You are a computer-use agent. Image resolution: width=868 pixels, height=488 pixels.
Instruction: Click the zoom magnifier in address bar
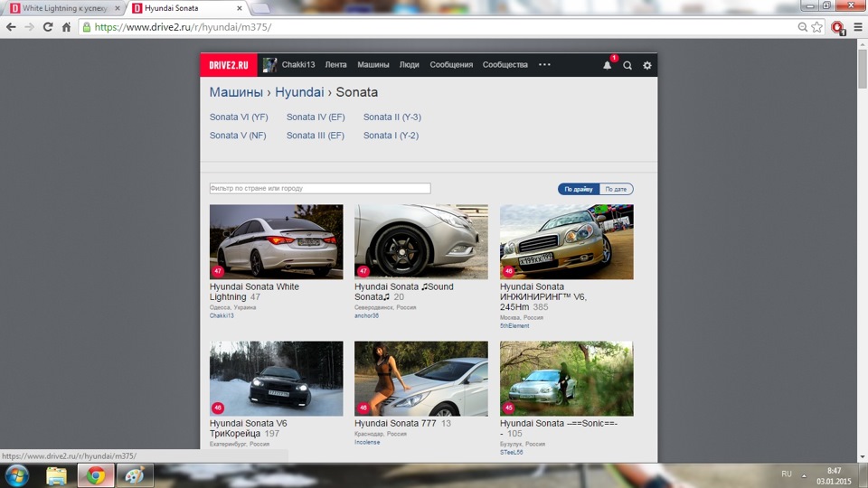pyautogui.click(x=802, y=26)
